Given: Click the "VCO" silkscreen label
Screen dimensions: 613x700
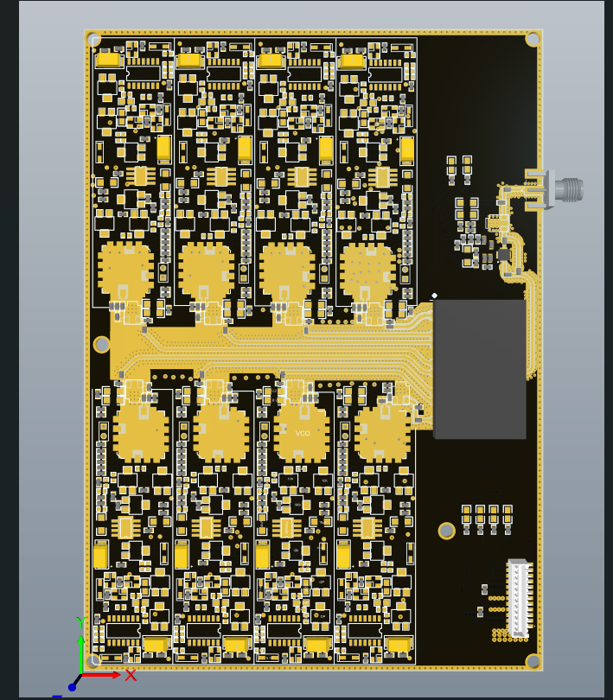Looking at the screenshot, I should click(303, 433).
